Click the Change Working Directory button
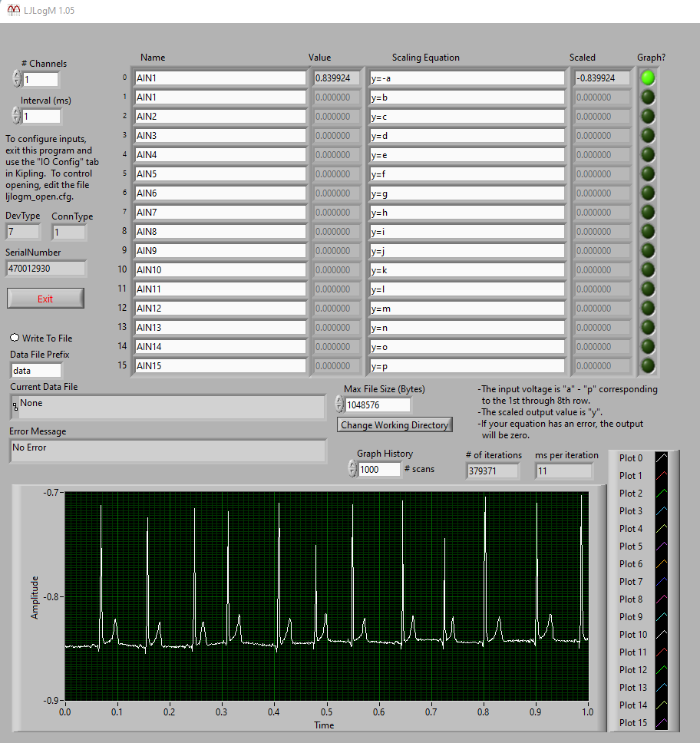The image size is (700, 743). (395, 424)
